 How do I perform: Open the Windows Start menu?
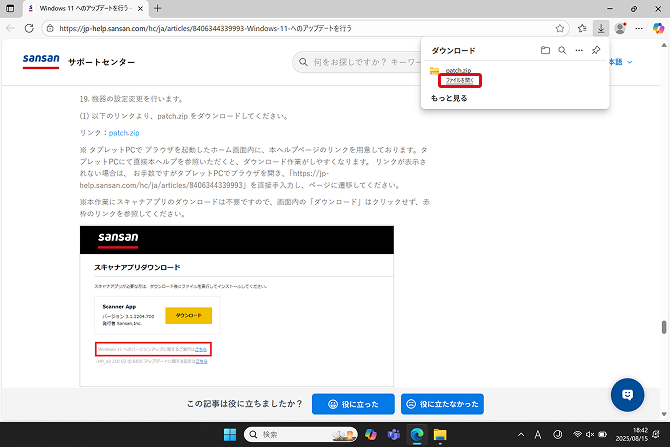[x=230, y=435]
